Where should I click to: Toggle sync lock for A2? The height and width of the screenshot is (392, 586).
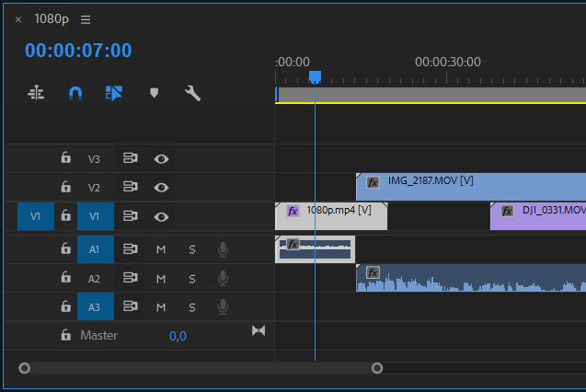pos(131,278)
